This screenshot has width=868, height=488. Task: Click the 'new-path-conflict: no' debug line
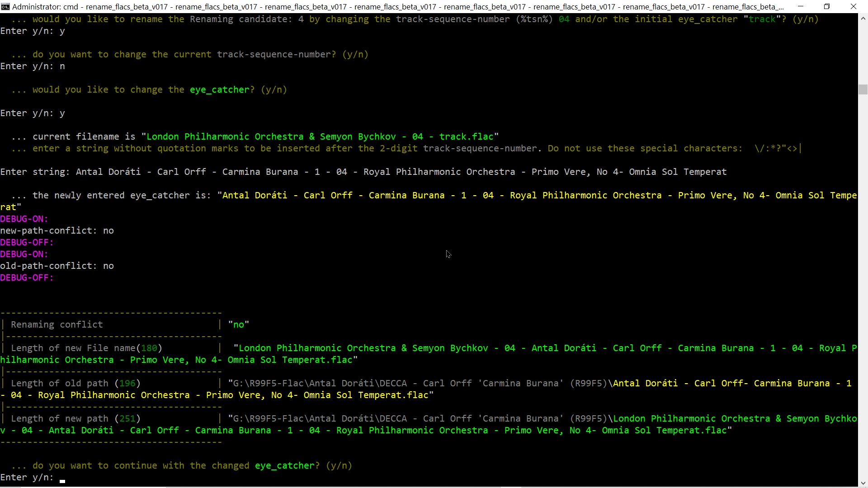57,231
